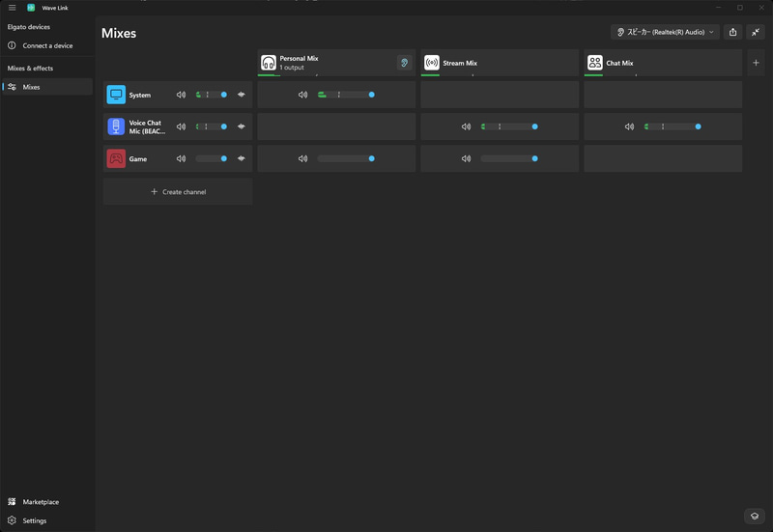The height and width of the screenshot is (532, 773).
Task: Adjust Voice Chat Mic slider in Stream Mix
Action: [509, 126]
